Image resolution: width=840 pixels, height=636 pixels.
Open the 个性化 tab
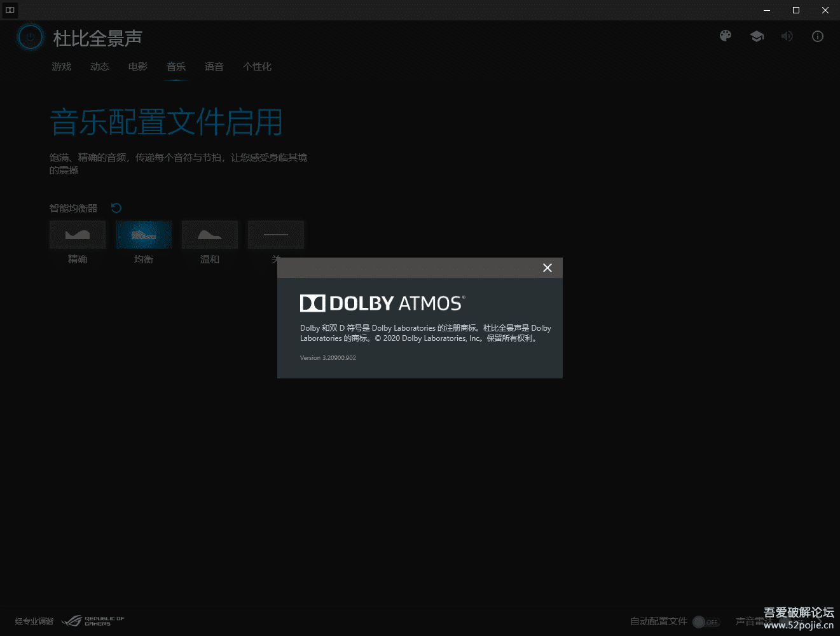(257, 67)
